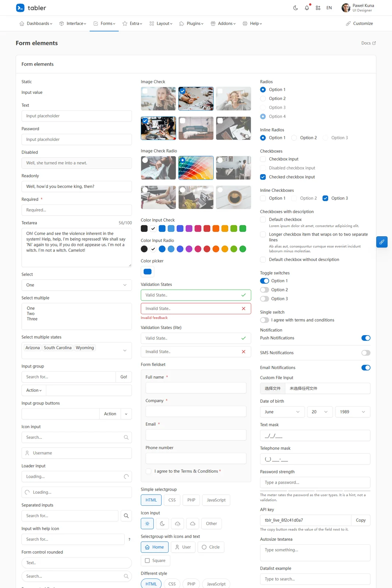Select the sun icon in Icon input group
Image resolution: width=392 pixels, height=588 pixels.
(x=147, y=524)
